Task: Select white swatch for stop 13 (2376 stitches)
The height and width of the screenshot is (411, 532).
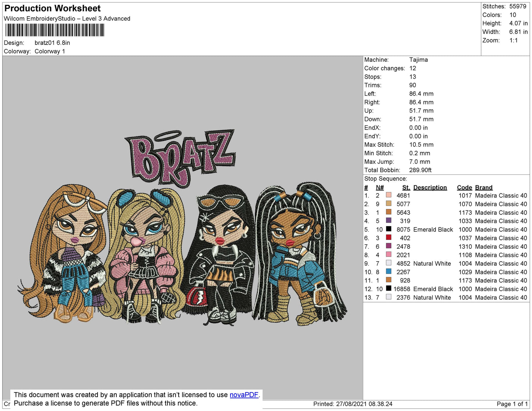Action: coord(388,297)
